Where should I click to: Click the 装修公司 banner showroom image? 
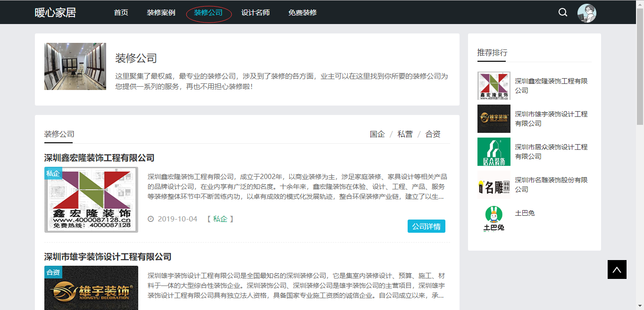75,66
